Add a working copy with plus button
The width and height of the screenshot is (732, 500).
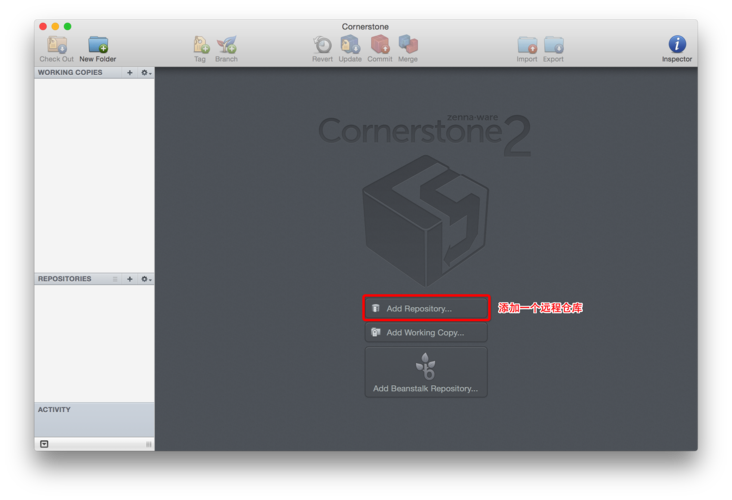[x=130, y=73]
